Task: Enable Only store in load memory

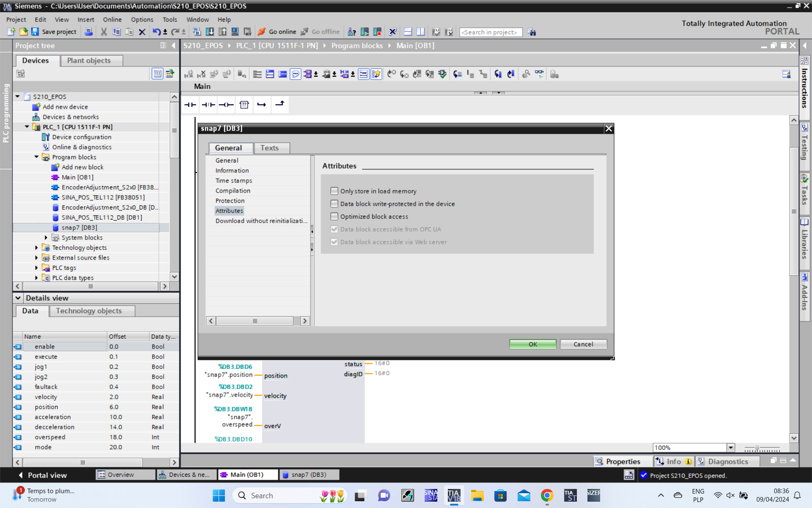Action: [334, 191]
